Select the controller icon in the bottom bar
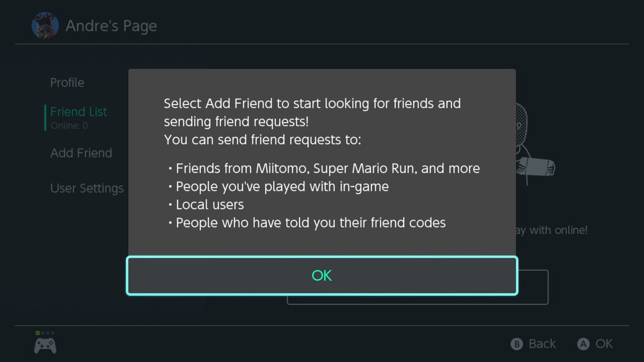This screenshot has height=362, width=644. (x=46, y=346)
